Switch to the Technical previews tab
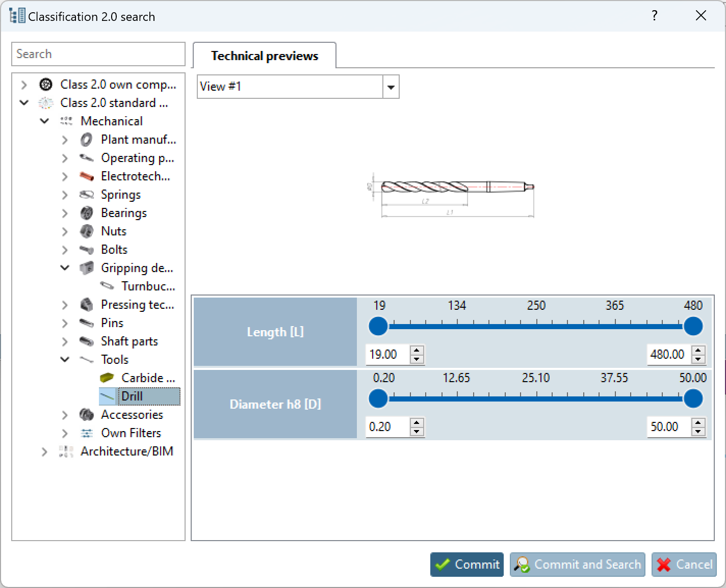 coord(264,56)
